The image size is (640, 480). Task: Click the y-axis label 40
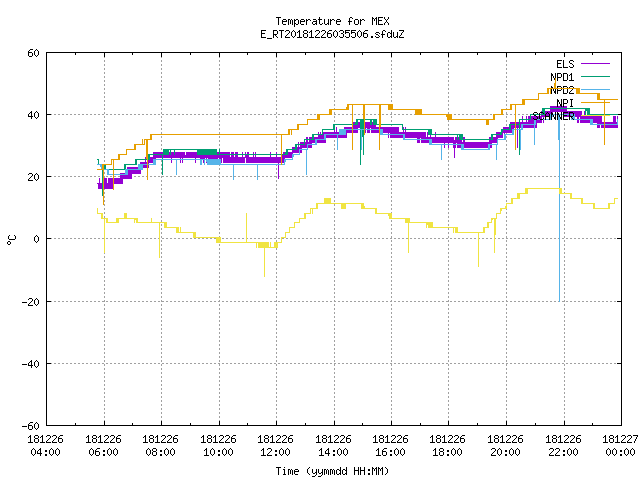tap(33, 115)
